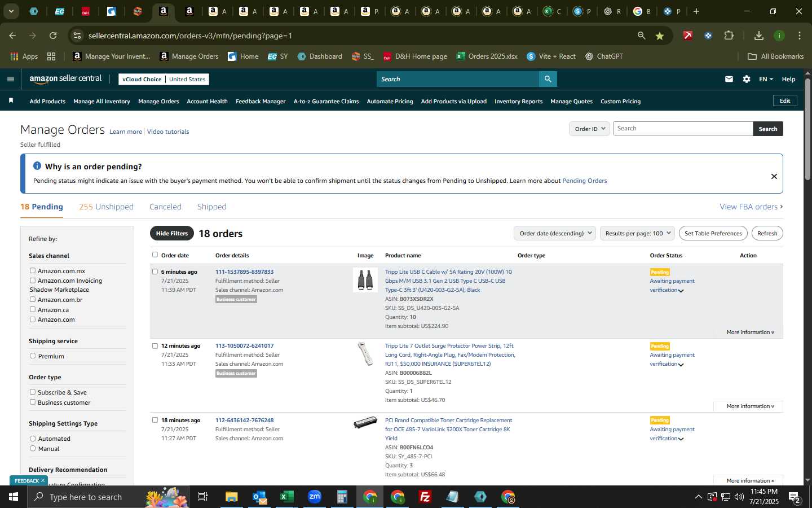Open the Apps bookmark shortcut
This screenshot has height=508, width=812.
pos(24,56)
